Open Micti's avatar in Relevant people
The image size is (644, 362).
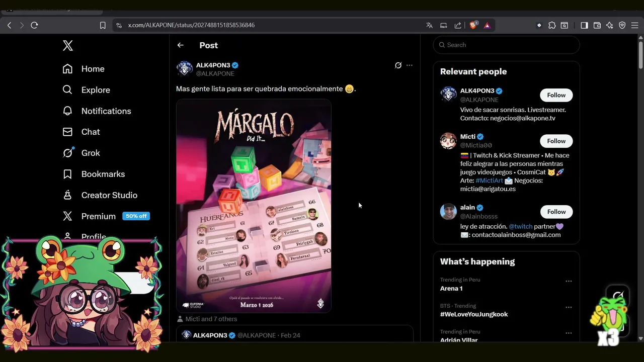(x=448, y=141)
